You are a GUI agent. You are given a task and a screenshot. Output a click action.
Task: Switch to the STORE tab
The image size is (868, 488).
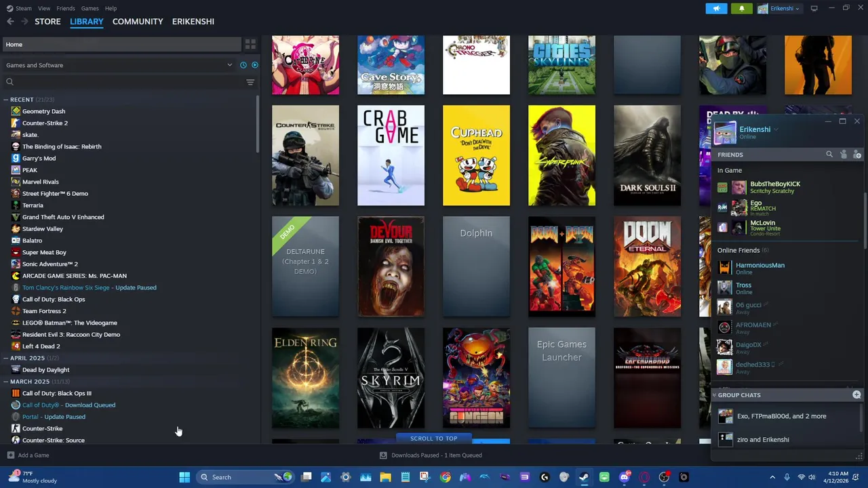click(x=47, y=22)
